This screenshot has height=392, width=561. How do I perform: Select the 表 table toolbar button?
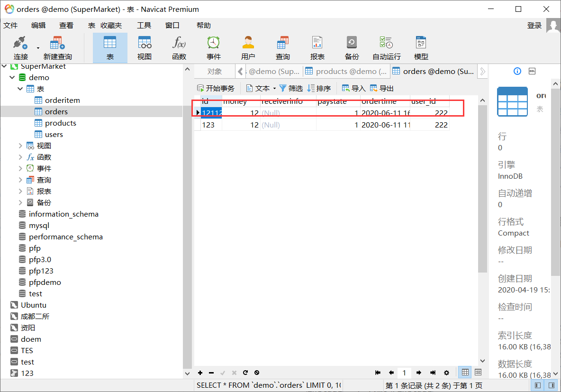[110, 48]
